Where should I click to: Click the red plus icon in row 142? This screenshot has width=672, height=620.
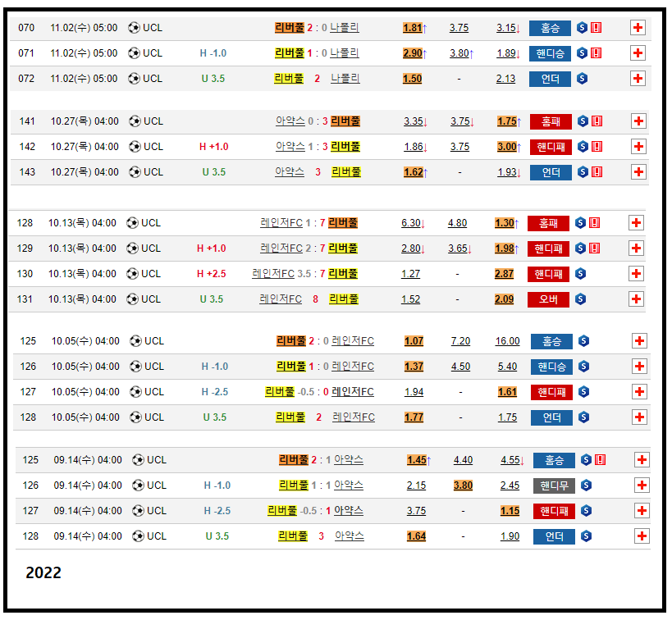[x=638, y=147]
